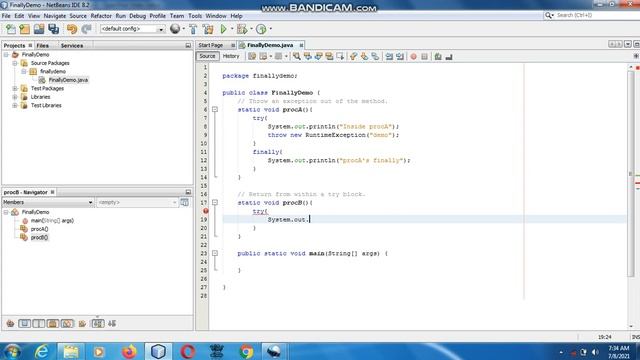Screen dimensions: 640x360
Task: Open the Navigate menu
Action: [x=55, y=16]
